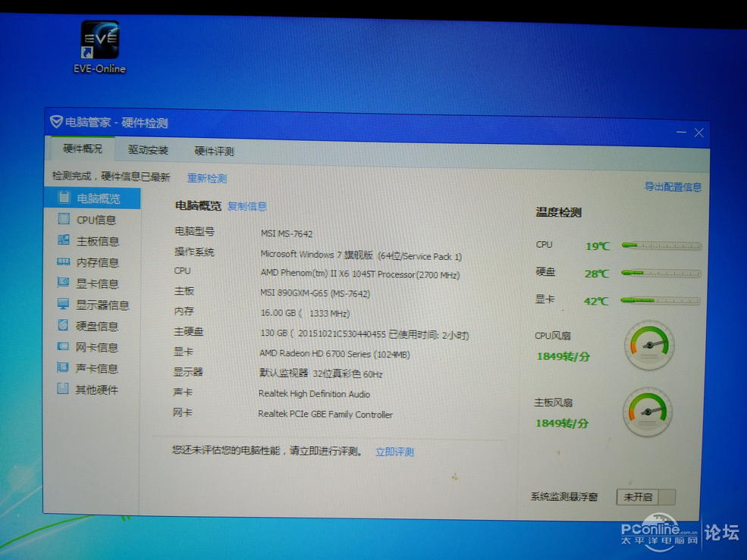Screen dimensions: 747x560
Task: Open 主板信息 label in sidebar
Action: [98, 241]
